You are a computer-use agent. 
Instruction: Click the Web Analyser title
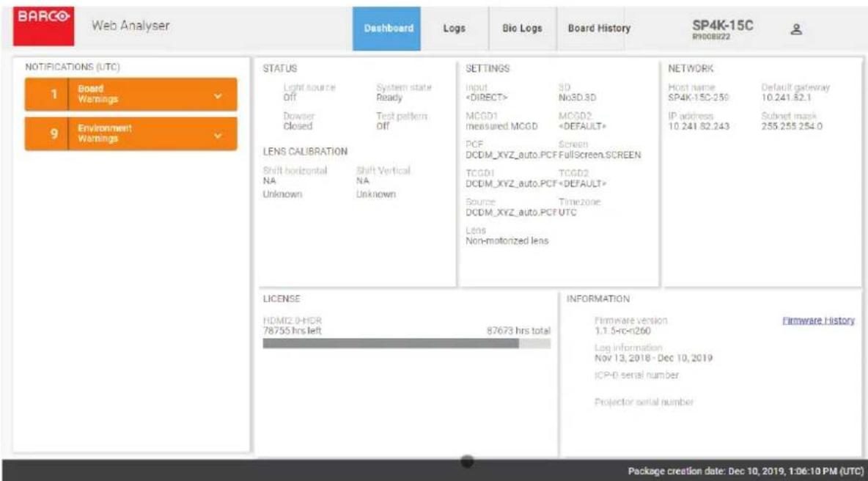130,26
